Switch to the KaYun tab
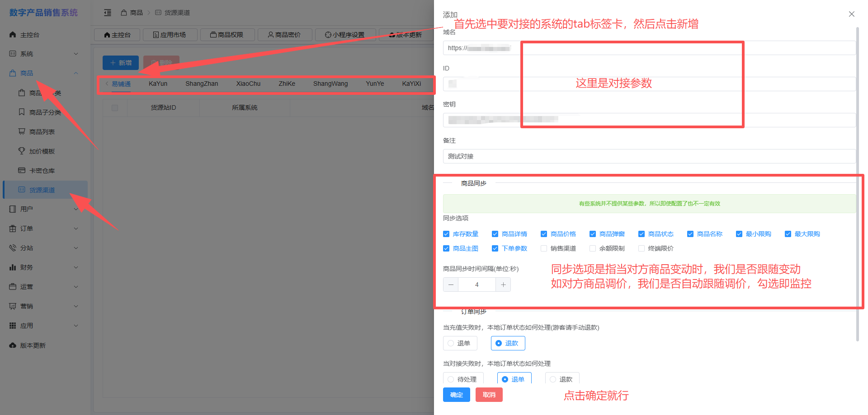868x415 pixels. [x=158, y=84]
